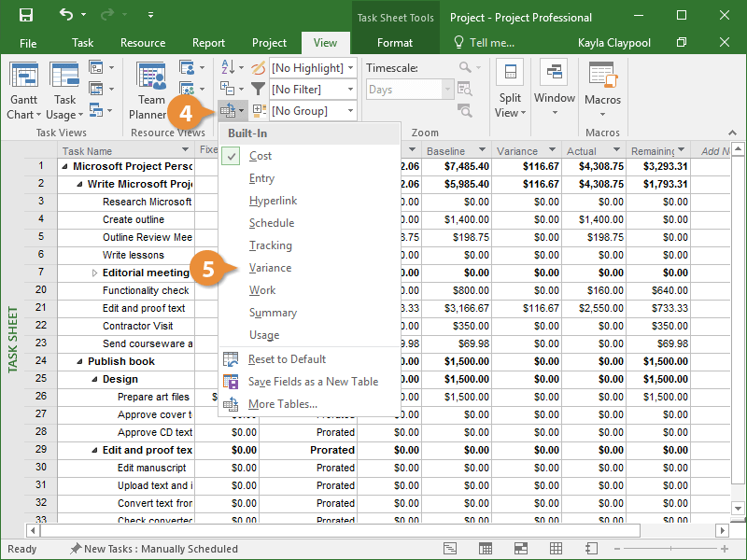
Task: Click the Macros icon
Action: (x=602, y=85)
